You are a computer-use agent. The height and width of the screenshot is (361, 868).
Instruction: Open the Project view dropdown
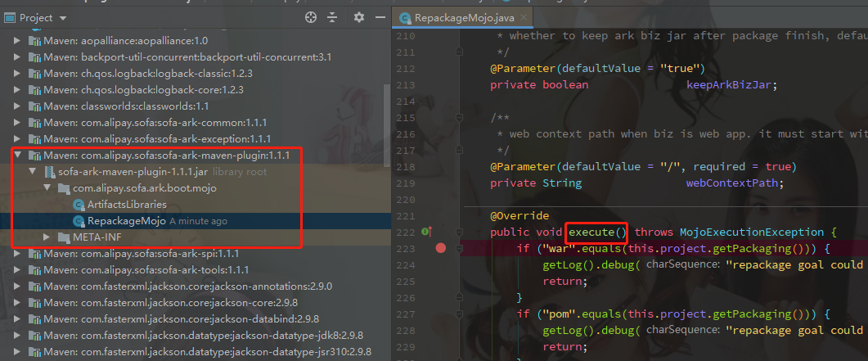coord(63,18)
